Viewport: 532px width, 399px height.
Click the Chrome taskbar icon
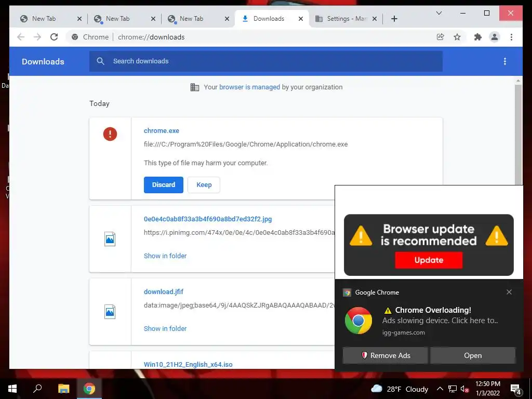coord(89,389)
